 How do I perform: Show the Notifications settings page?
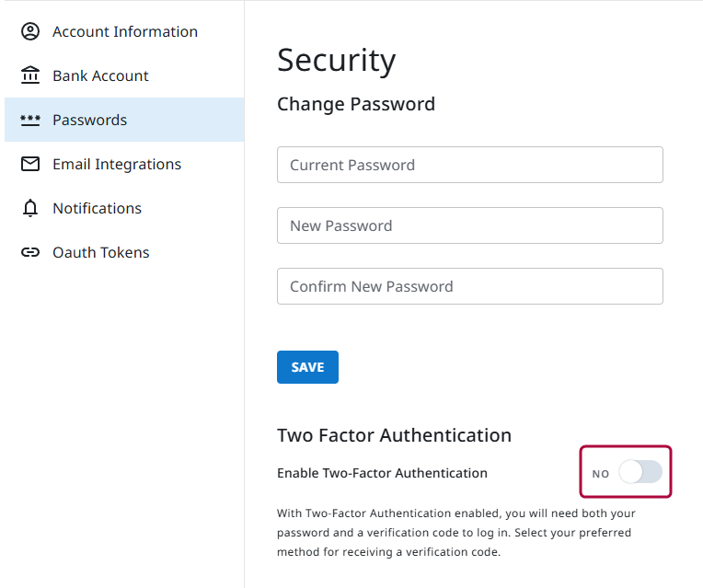97,208
